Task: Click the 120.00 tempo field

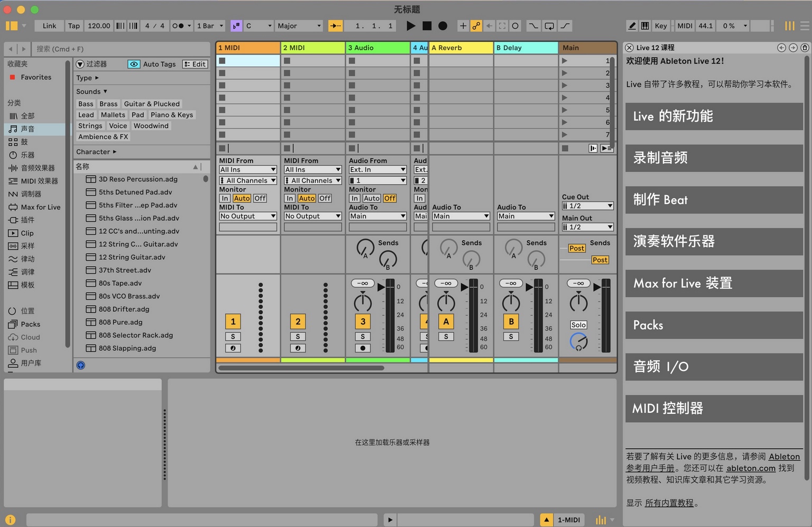Action: pyautogui.click(x=99, y=25)
